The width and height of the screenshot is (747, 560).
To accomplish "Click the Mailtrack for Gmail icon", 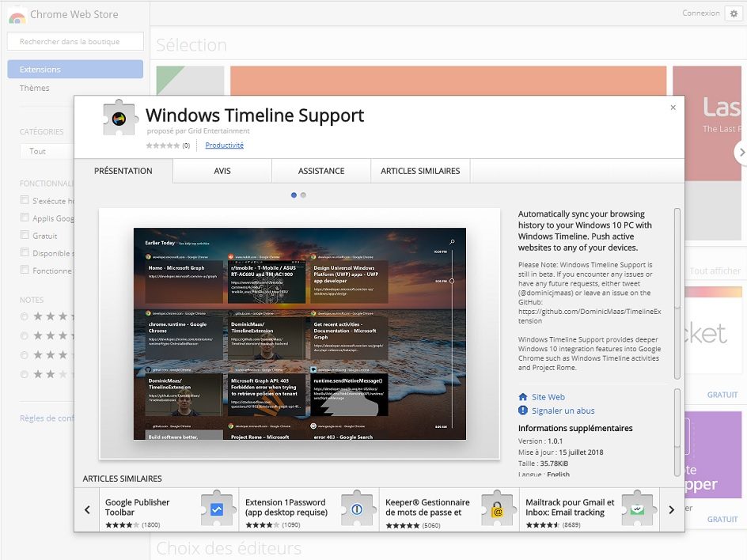I will click(x=637, y=509).
